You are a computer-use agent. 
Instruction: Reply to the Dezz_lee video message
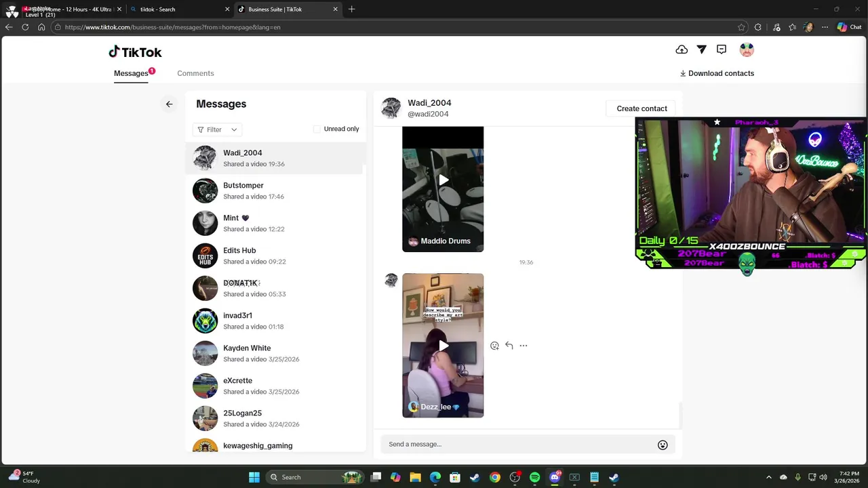tap(509, 346)
